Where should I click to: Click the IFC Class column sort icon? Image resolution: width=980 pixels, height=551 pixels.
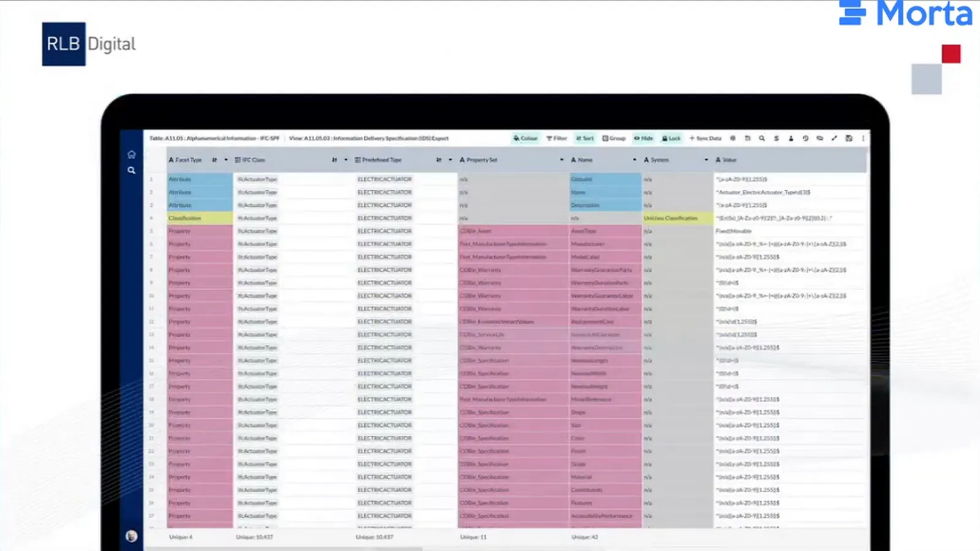[334, 160]
